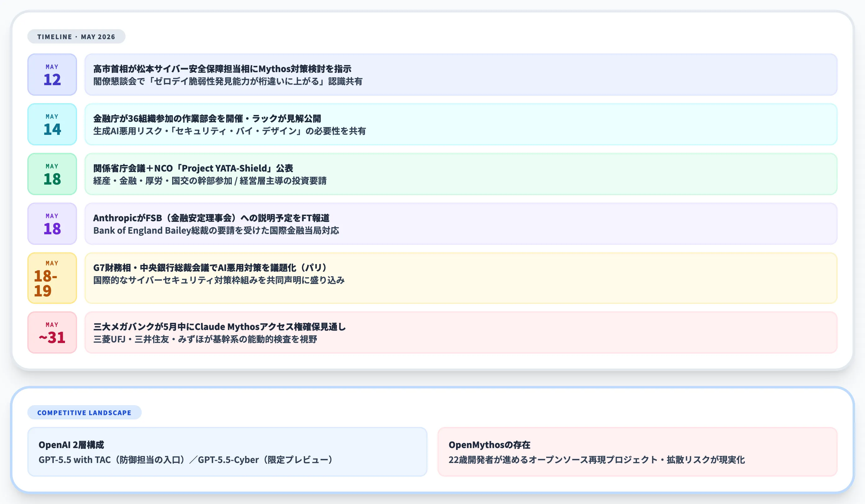Click the headline "高市首相が松本サイバー安全保障担当相にMythos対策検討を指示"
The image size is (865, 504).
pyautogui.click(x=222, y=69)
